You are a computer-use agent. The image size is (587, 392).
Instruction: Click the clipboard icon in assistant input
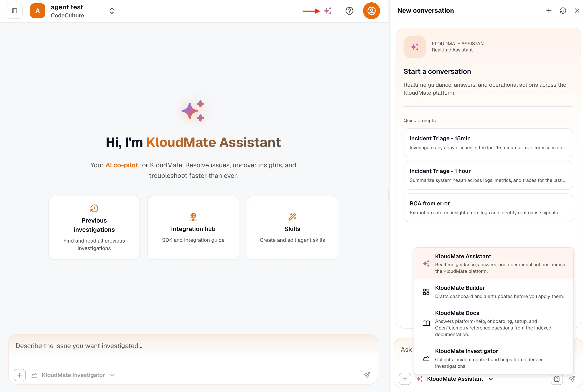pyautogui.click(x=557, y=379)
